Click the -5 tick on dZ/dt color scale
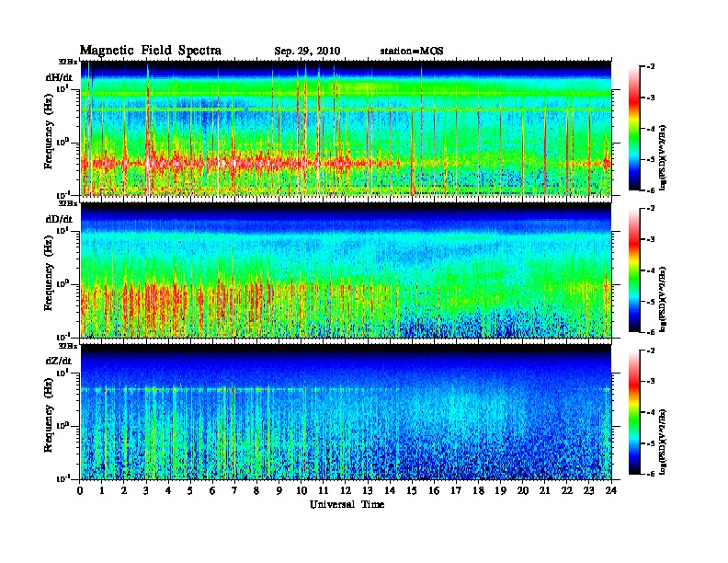 (650, 443)
